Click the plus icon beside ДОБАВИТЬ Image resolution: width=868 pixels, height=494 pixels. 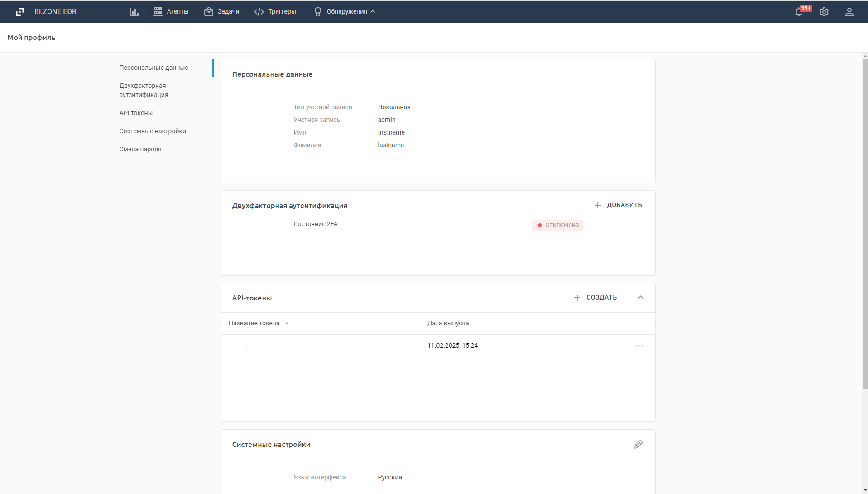point(598,205)
